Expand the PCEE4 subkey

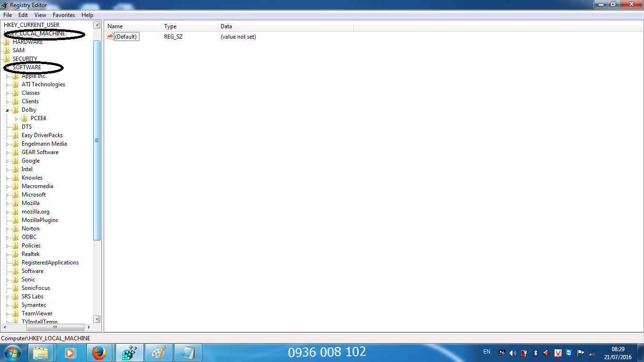[x=16, y=119]
